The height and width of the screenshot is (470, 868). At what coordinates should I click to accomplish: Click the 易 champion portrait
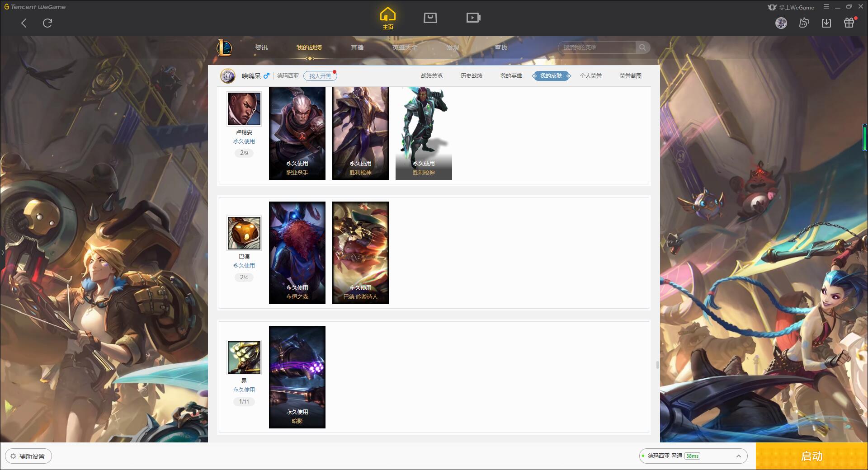pyautogui.click(x=244, y=357)
